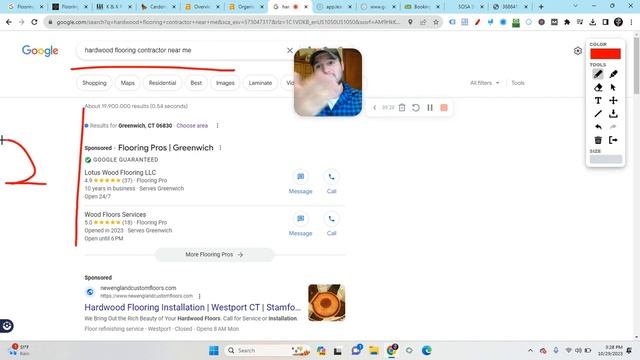The width and height of the screenshot is (640, 360).
Task: Toggle Chrome side panel
Action: click(x=605, y=22)
